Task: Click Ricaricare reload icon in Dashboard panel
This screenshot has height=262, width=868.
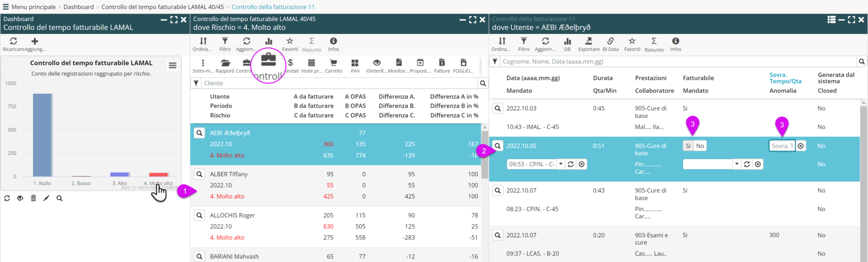Action: [14, 42]
